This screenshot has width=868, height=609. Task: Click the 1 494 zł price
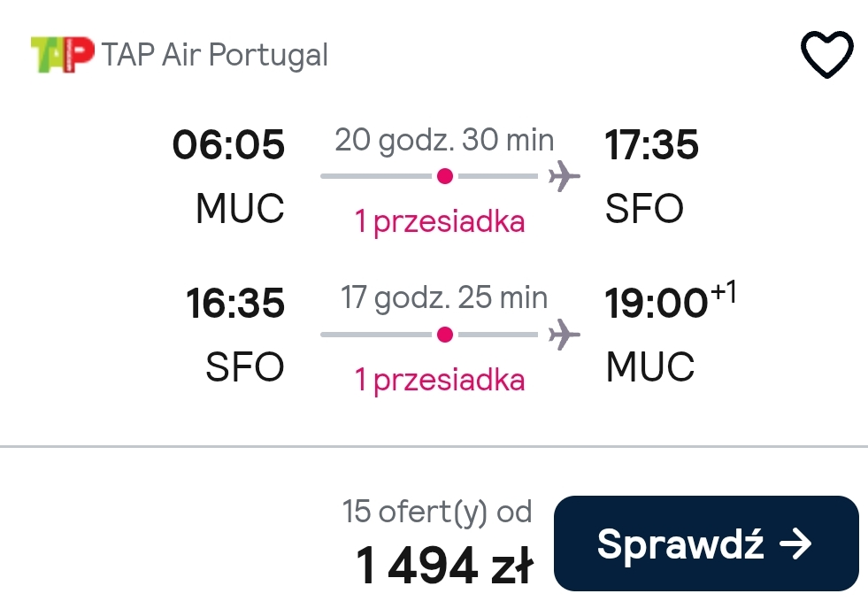point(444,566)
